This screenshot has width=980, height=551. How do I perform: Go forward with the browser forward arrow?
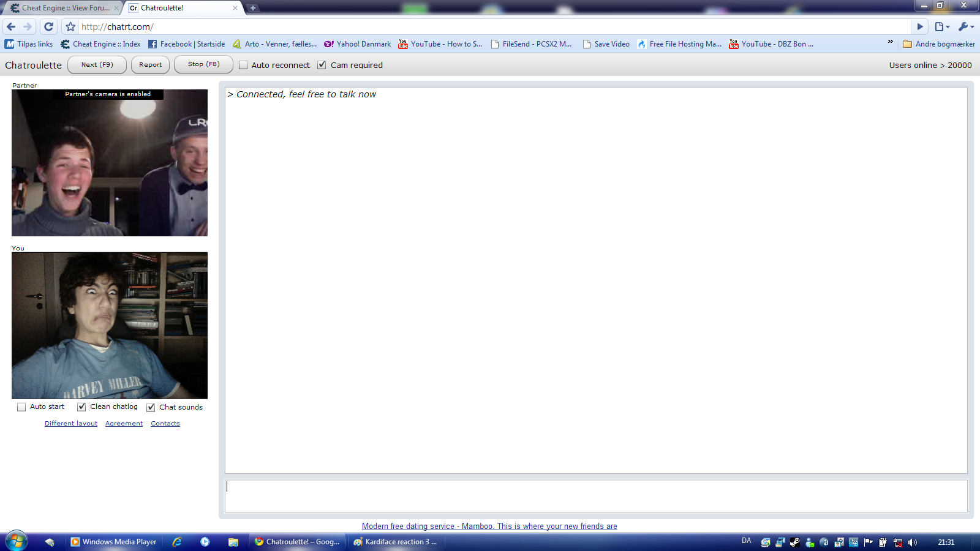[28, 26]
